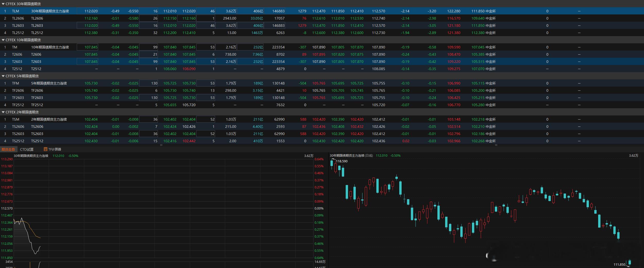Click turnover 3.15亿 in TF2606 row
This screenshot has height=268, width=644.
(x=258, y=90)
